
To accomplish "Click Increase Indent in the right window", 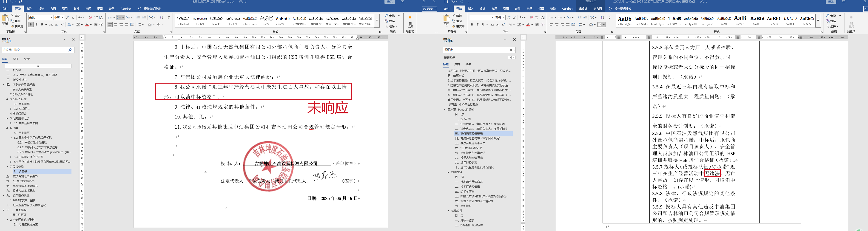I will (585, 17).
